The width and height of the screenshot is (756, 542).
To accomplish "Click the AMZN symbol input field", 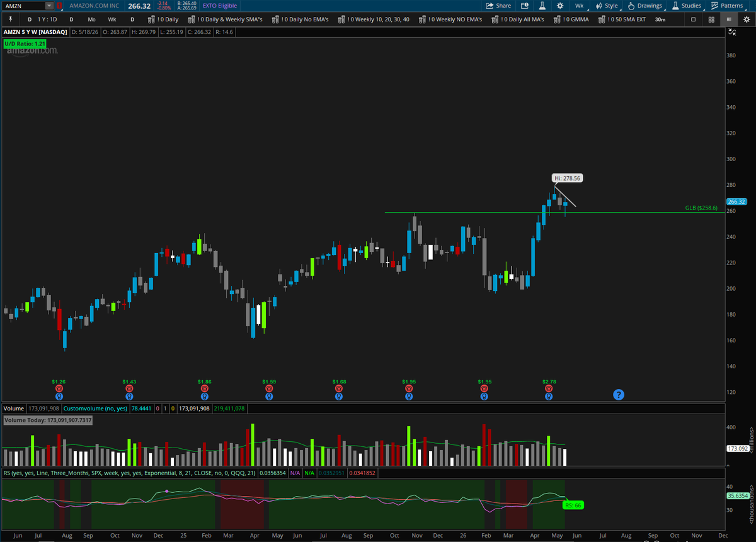I will click(24, 6).
